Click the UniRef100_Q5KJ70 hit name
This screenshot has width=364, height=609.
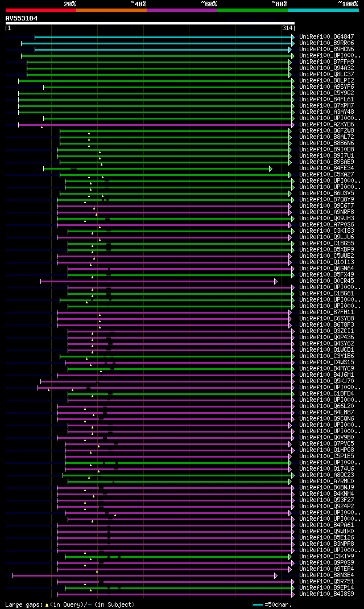[x=326, y=381]
